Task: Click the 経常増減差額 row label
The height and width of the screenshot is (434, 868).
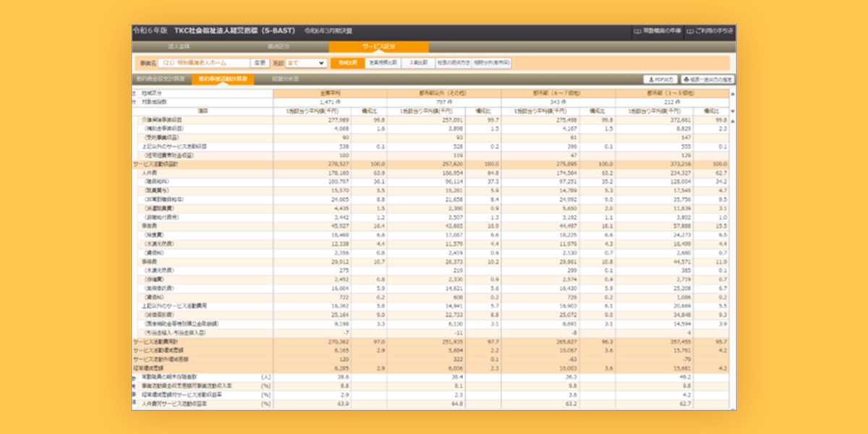Action: pyautogui.click(x=148, y=367)
